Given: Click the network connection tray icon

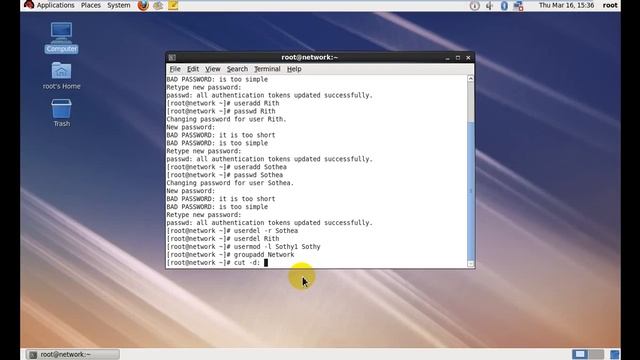Looking at the screenshot, I should 519,6.
